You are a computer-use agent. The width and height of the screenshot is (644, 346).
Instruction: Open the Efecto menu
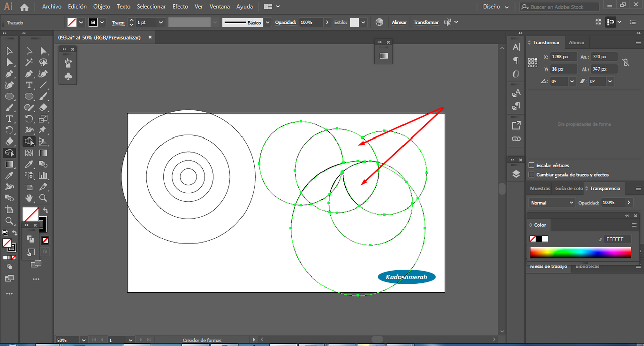coord(180,7)
